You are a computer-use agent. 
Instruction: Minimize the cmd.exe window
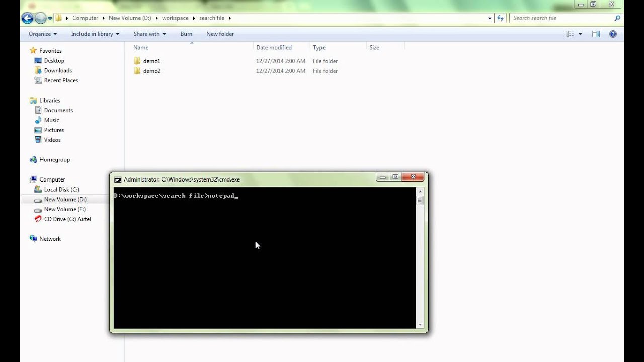coord(383,177)
